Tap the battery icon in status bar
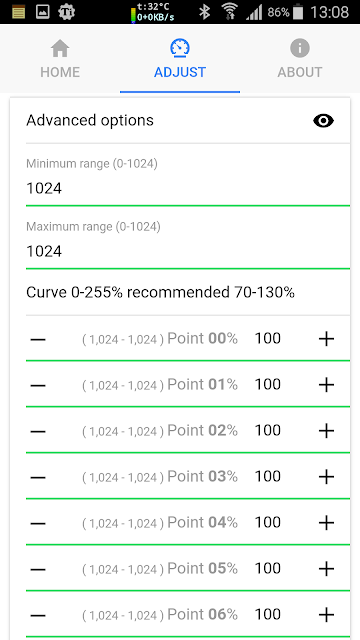360x640 pixels. [298, 12]
